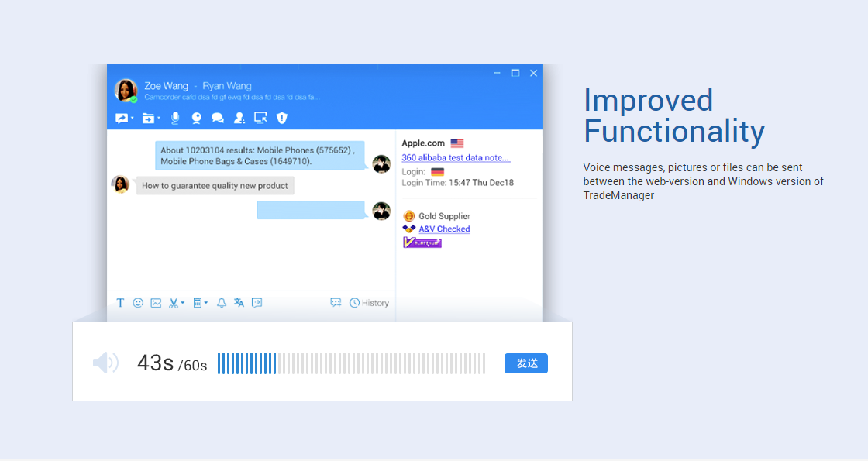Click the purple Platinum badge
Image resolution: width=868 pixels, height=461 pixels.
click(x=422, y=243)
